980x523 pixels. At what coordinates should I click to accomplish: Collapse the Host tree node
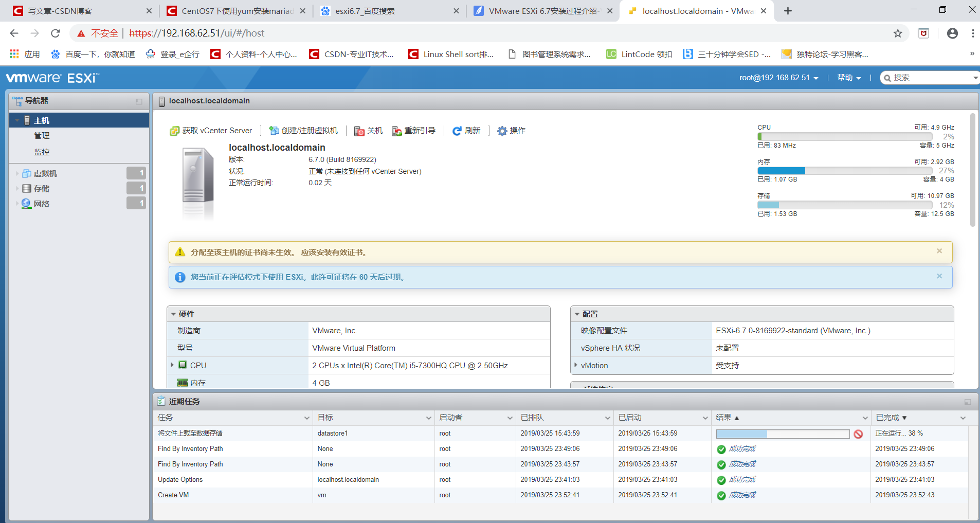[17, 120]
